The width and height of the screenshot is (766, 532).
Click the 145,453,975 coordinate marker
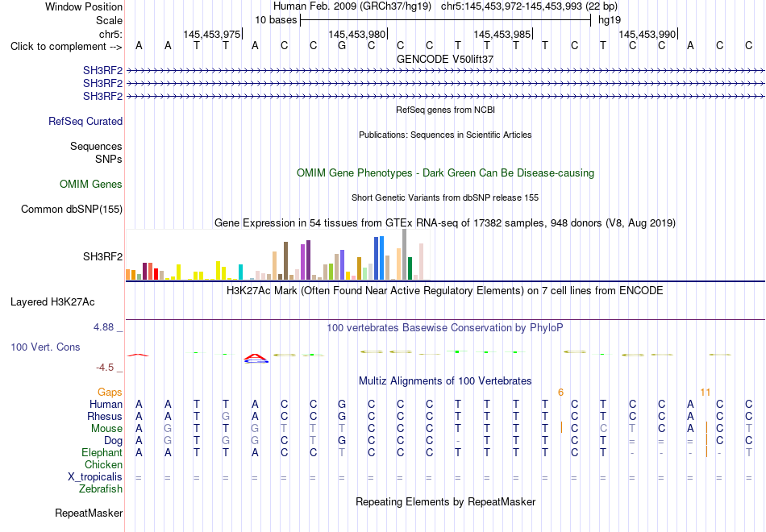point(212,34)
